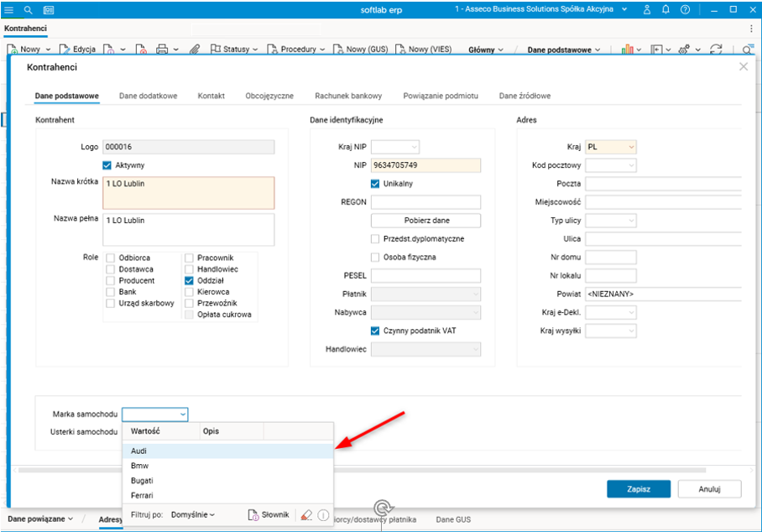Click the REGON input field
Viewport: 762px width, 532px height.
pos(426,202)
